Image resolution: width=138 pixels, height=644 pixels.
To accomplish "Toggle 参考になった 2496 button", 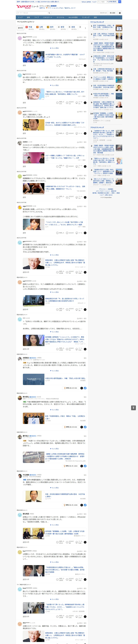I will coord(70,505).
